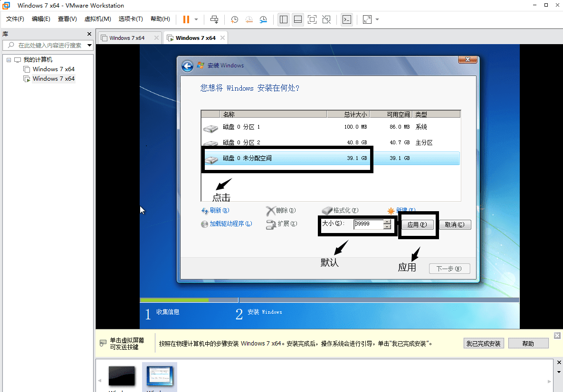Close the first Windows 7 x64 tab
Image resolution: width=563 pixels, height=392 pixels.
point(156,37)
